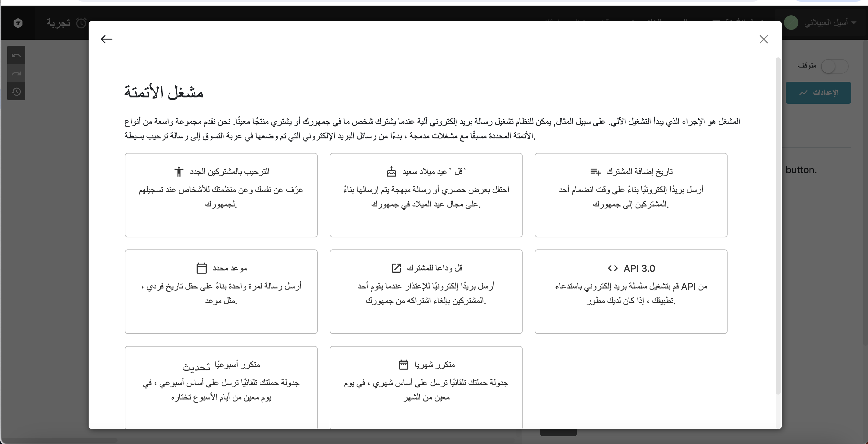This screenshot has width=868, height=444.
Task: Click the user avatar circle
Action: point(791,23)
